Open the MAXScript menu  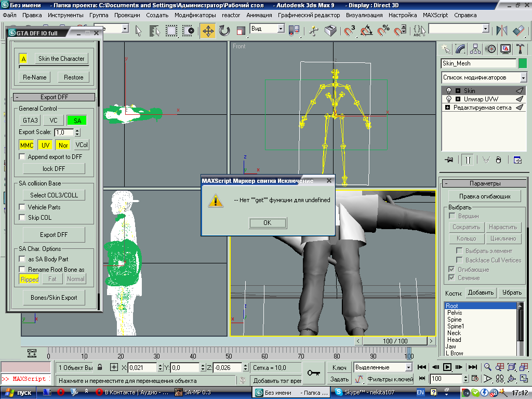tap(436, 15)
